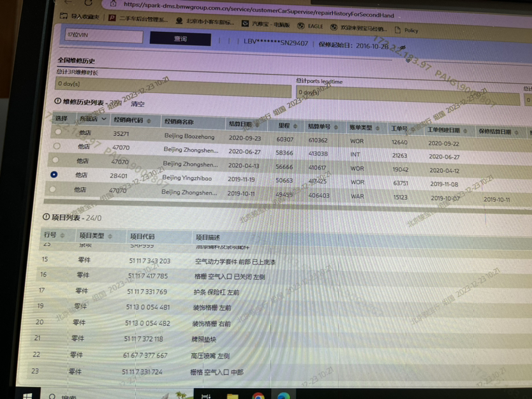Viewport: 532px width, 399px height.
Task: Click dealer code 35271
Action: [x=121, y=134]
